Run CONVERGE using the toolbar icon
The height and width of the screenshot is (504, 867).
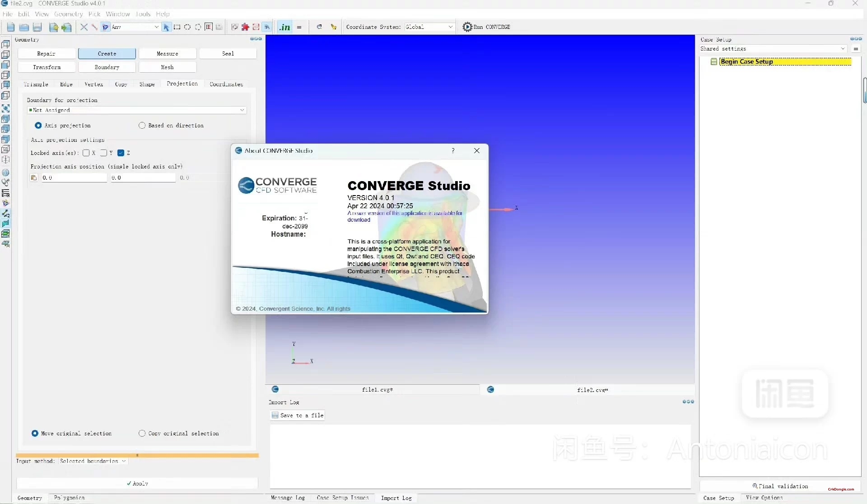[x=467, y=27]
